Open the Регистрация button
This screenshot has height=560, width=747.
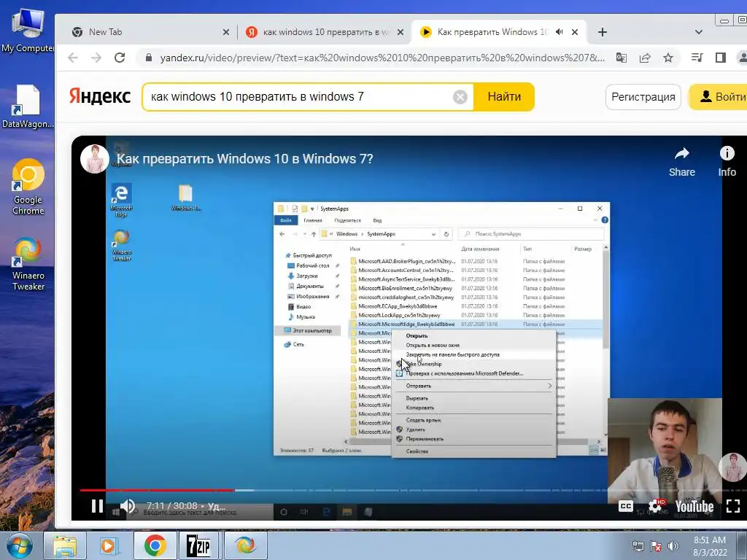(x=643, y=97)
